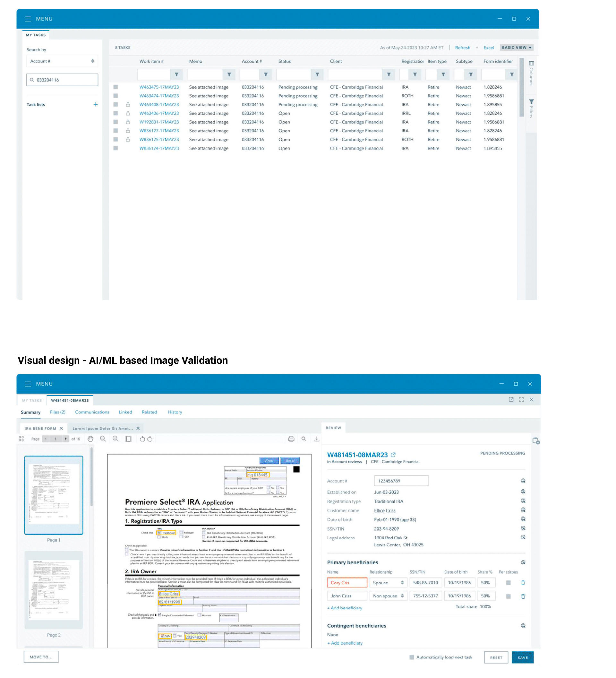This screenshot has height=678, width=616.
Task: Open the Files (2) tab
Action: click(x=57, y=412)
